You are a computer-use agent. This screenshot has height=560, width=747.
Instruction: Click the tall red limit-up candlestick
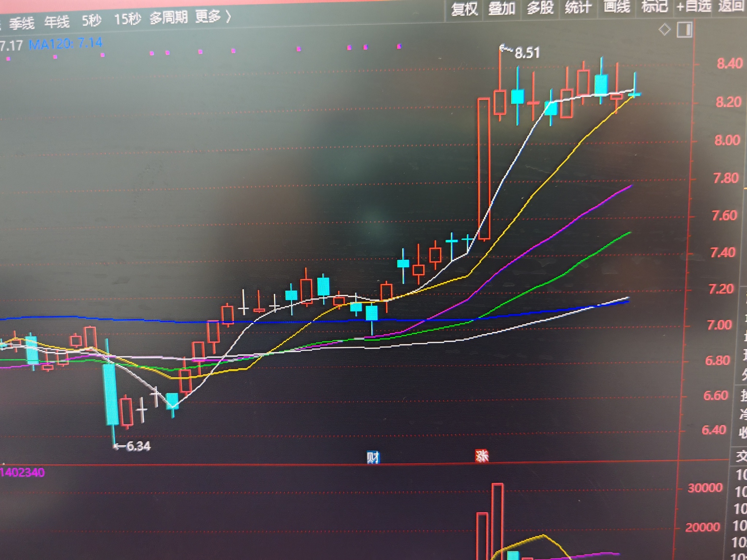484,168
